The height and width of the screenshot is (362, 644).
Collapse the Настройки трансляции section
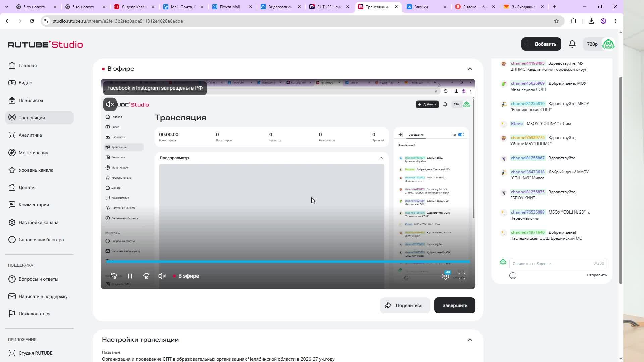pyautogui.click(x=470, y=340)
